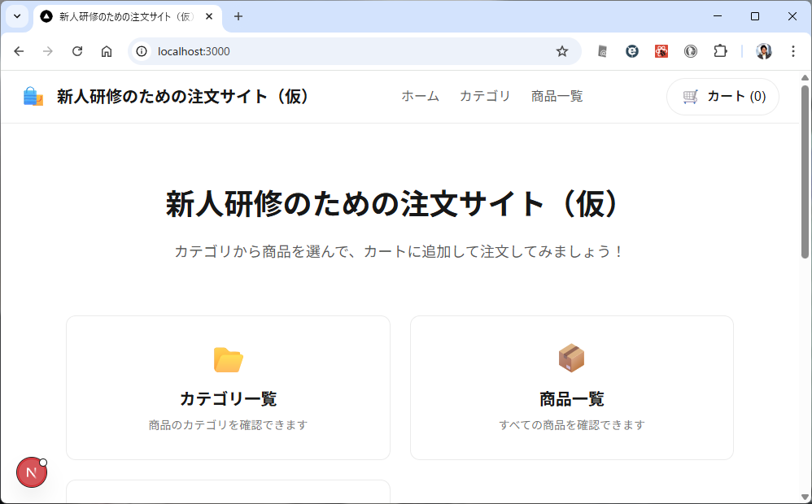Click the shopping bag site logo icon
Viewport: 812px width, 504px height.
coord(33,97)
